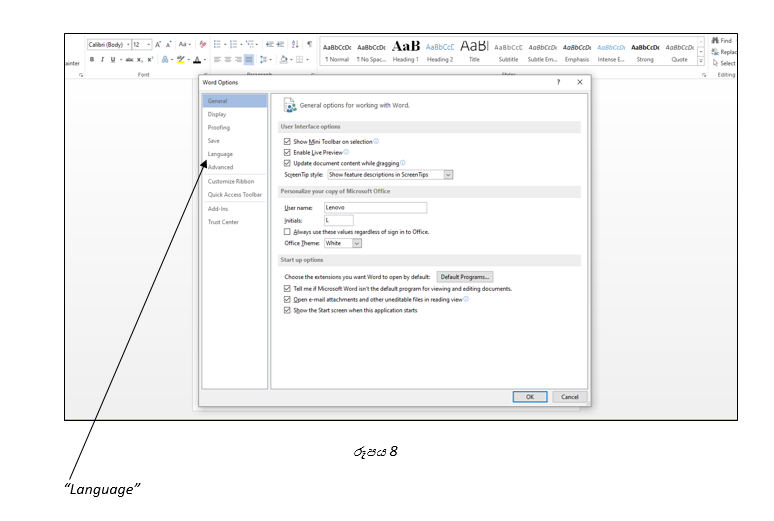This screenshot has height=521, width=774.
Task: Apply Underline from the ribbon
Action: [x=113, y=60]
